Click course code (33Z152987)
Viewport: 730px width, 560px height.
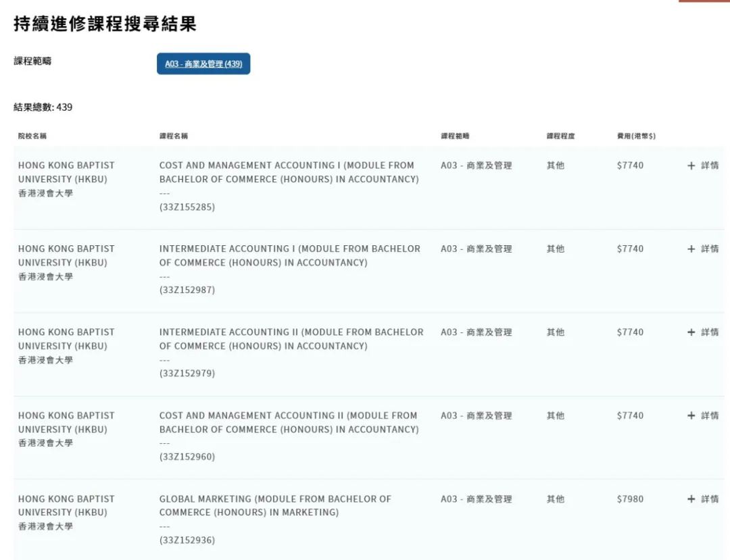[187, 290]
